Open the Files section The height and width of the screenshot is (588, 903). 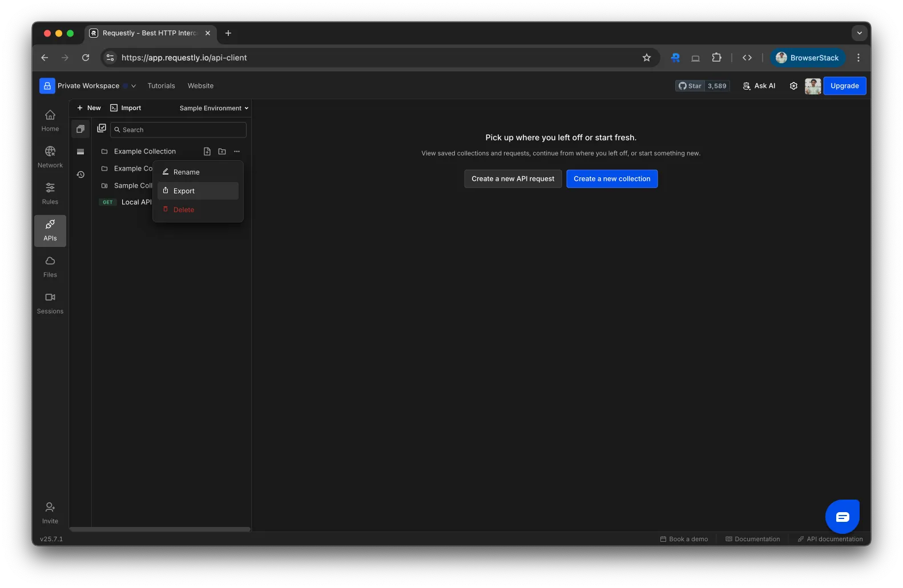click(50, 267)
